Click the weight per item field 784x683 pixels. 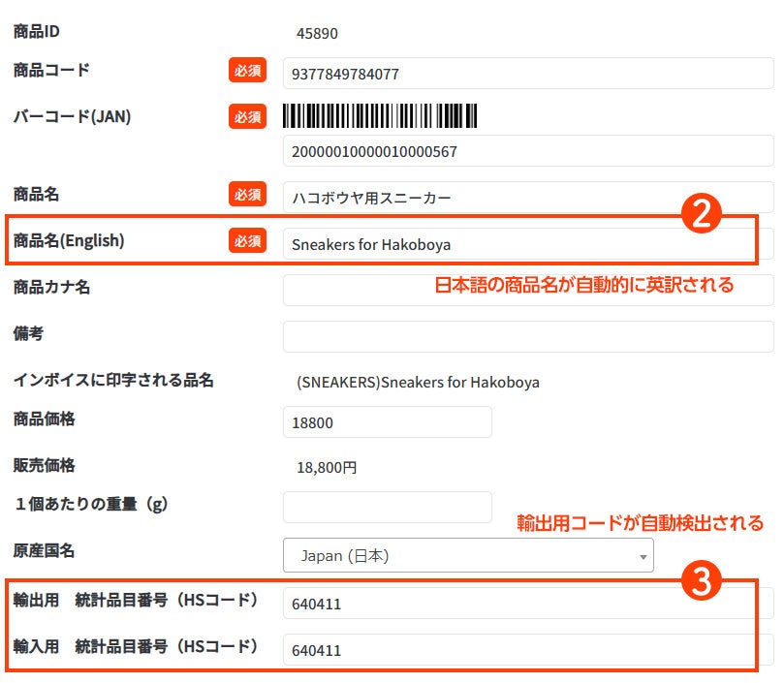(x=387, y=507)
